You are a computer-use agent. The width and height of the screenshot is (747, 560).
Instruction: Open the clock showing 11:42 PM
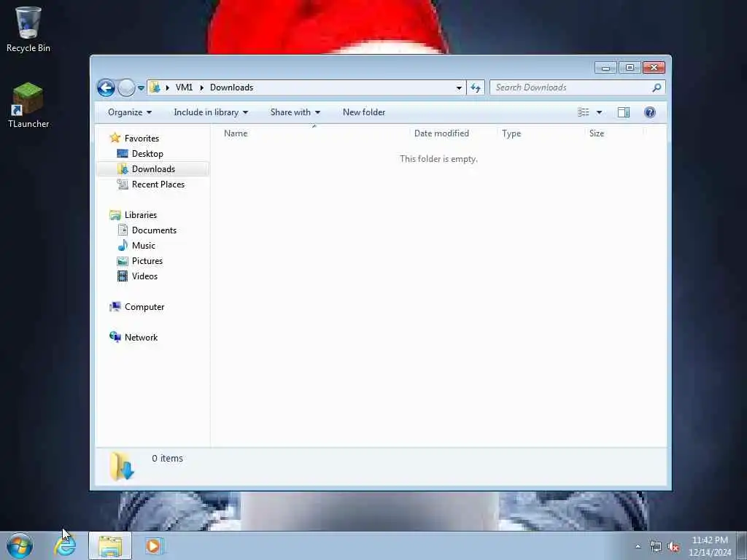tap(710, 546)
